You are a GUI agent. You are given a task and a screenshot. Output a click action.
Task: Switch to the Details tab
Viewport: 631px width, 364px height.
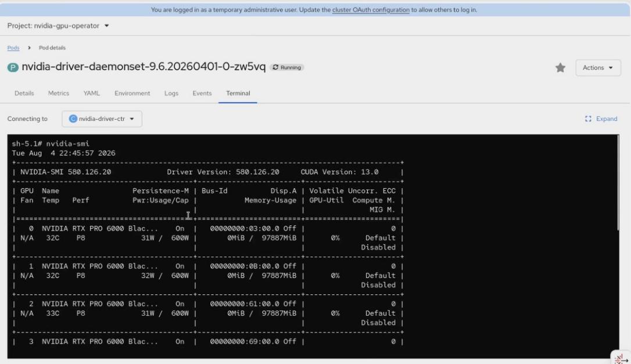[x=24, y=93]
